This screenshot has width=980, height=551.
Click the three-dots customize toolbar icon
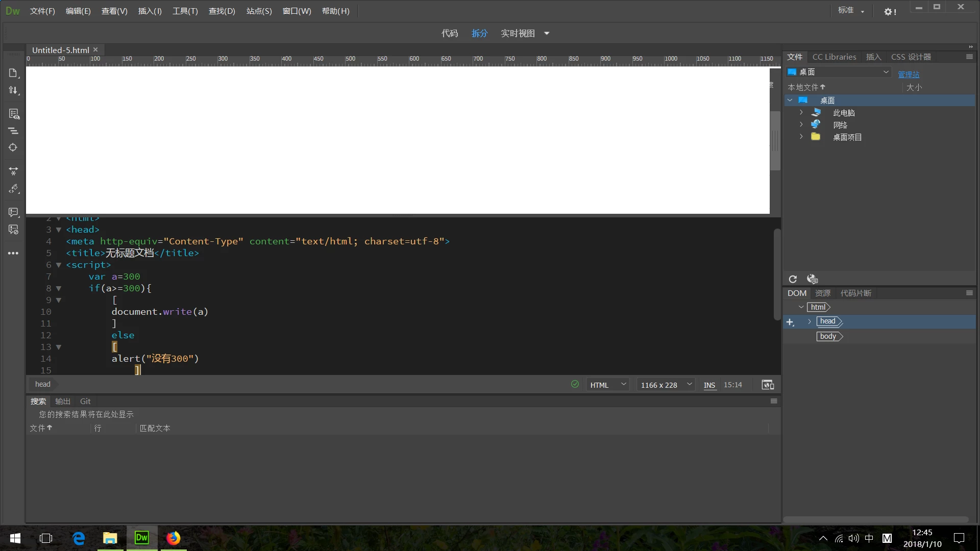click(13, 253)
